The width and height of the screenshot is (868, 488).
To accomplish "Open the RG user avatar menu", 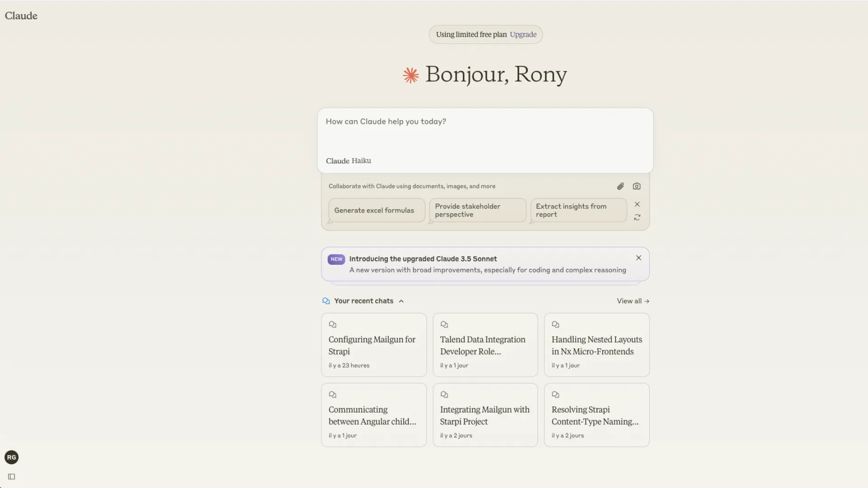I will pos(11,457).
